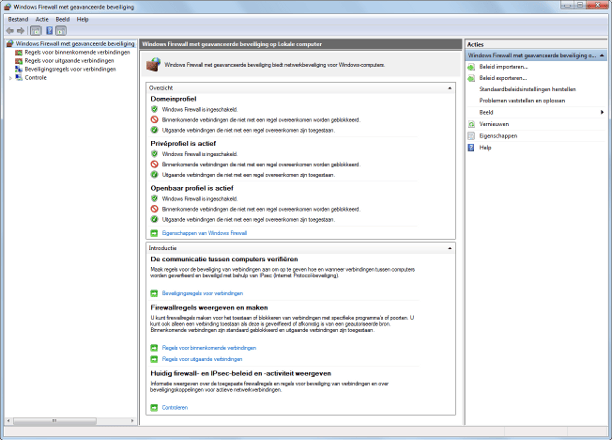Image resolution: width=612 pixels, height=440 pixels.
Task: Click the Back arrow toolbar icon
Action: (x=10, y=30)
